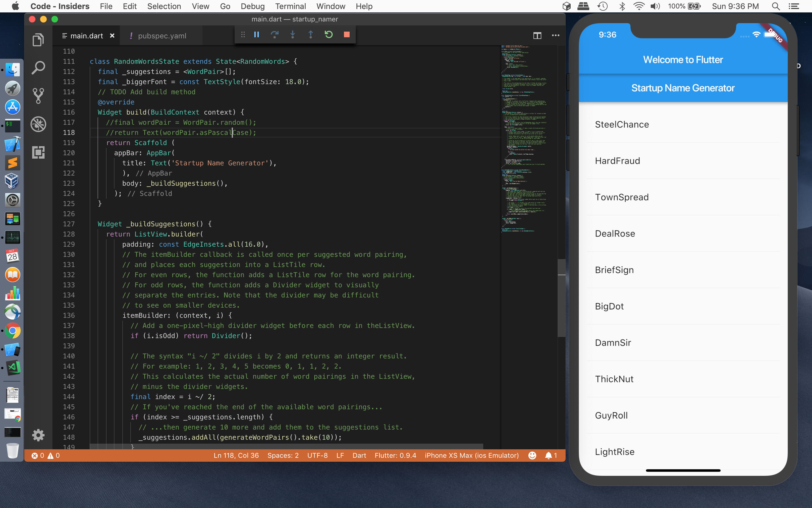Click the horizontal scrollbar at editor bottom
The height and width of the screenshot is (508, 812).
(286, 446)
